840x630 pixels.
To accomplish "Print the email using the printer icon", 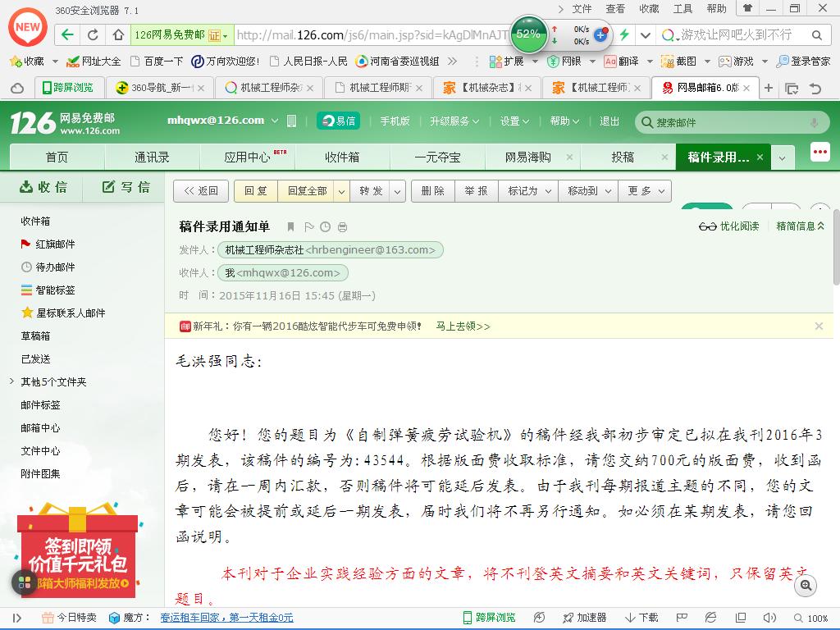I will tap(342, 227).
